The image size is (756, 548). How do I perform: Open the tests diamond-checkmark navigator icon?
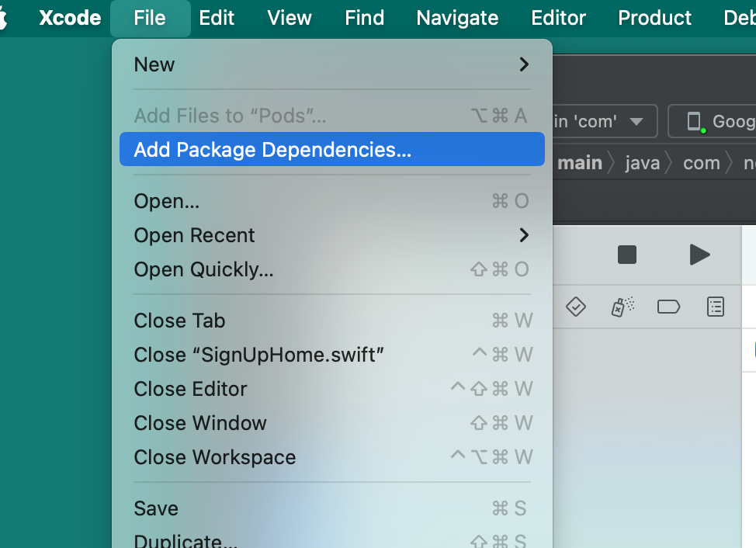[x=576, y=307]
